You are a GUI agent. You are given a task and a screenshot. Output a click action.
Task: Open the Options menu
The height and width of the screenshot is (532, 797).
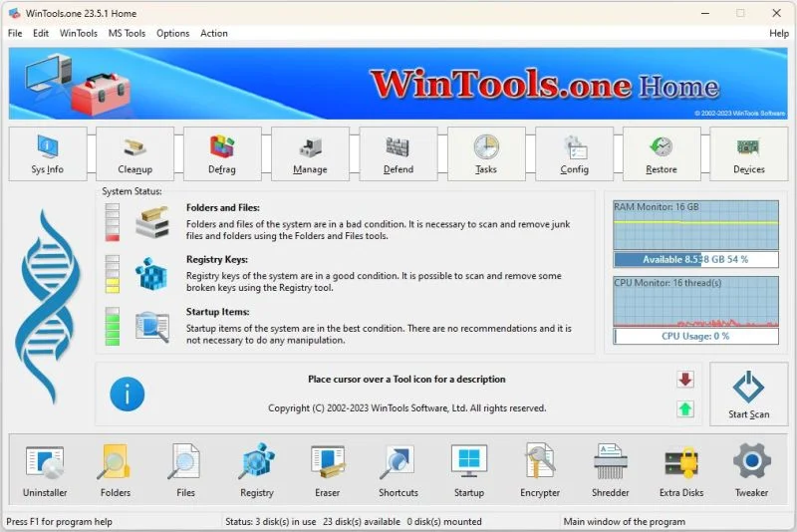tap(172, 34)
